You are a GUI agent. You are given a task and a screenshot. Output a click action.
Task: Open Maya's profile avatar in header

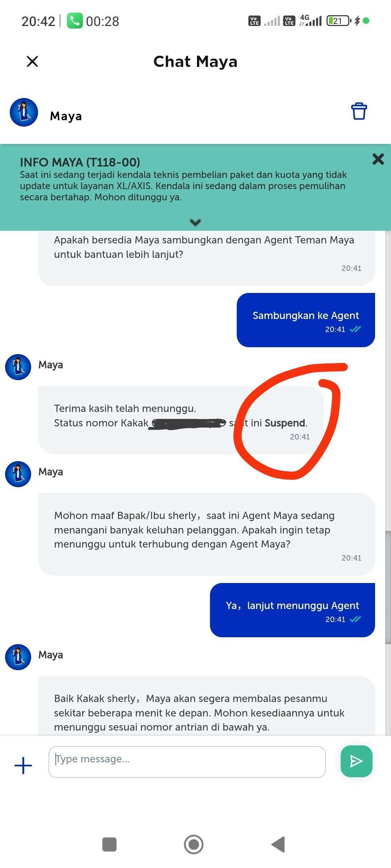[x=24, y=112]
